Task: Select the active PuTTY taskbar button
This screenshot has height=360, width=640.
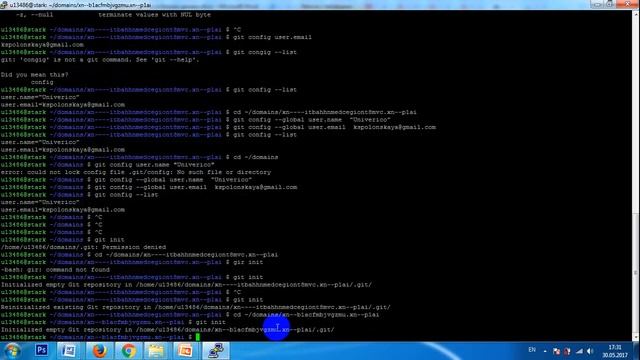Action: point(216,351)
